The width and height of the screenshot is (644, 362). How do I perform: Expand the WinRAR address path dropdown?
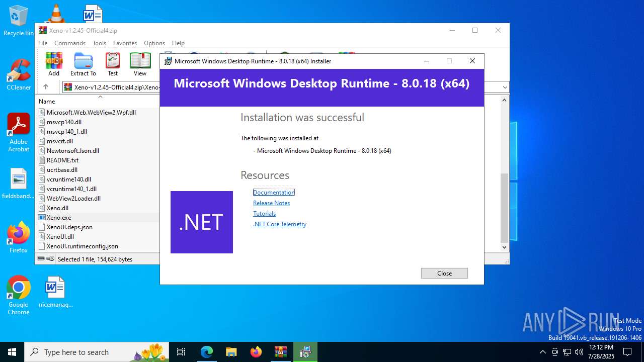pyautogui.click(x=505, y=87)
